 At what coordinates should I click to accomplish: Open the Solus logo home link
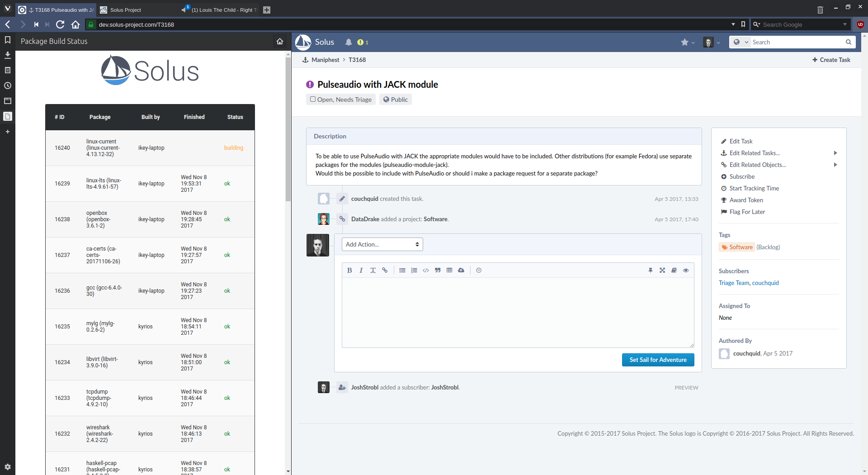click(x=315, y=42)
